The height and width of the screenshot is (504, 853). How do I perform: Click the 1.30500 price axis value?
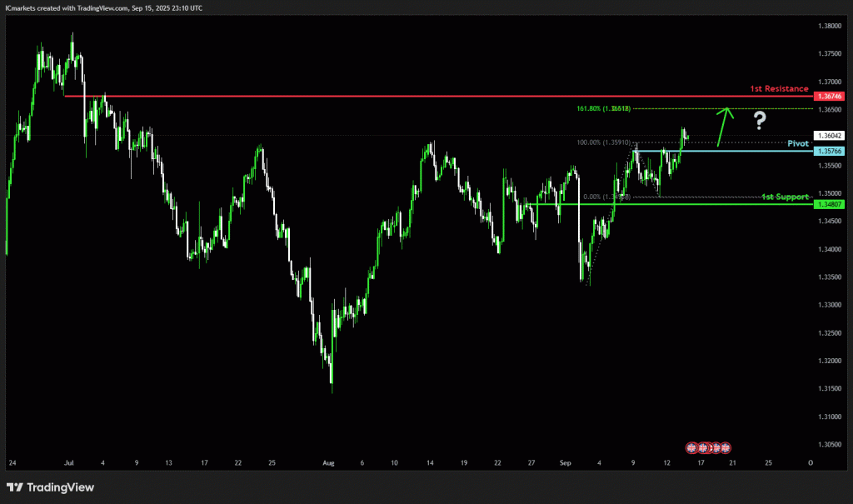click(830, 445)
